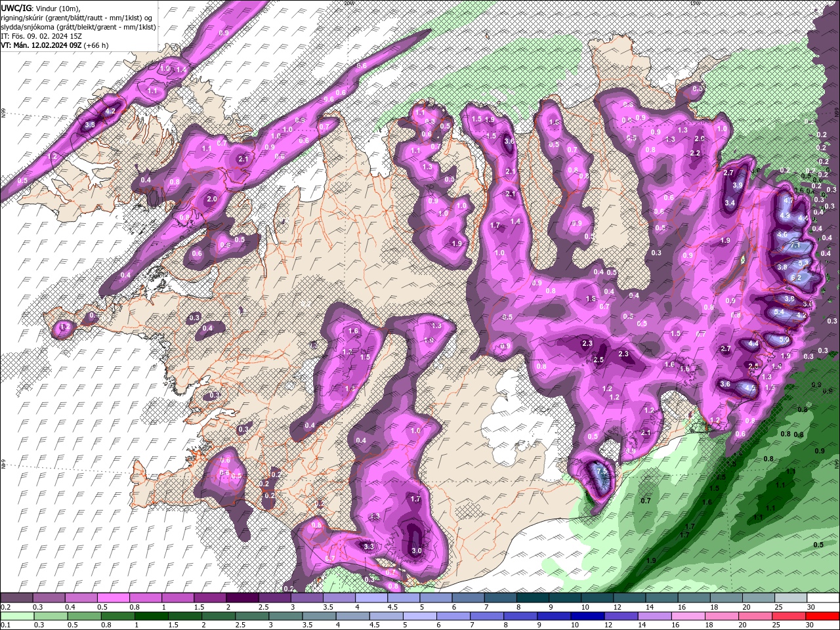
Task: Pick upper legend swatch between 0.4 and 0.5
Action: pyautogui.click(x=81, y=597)
